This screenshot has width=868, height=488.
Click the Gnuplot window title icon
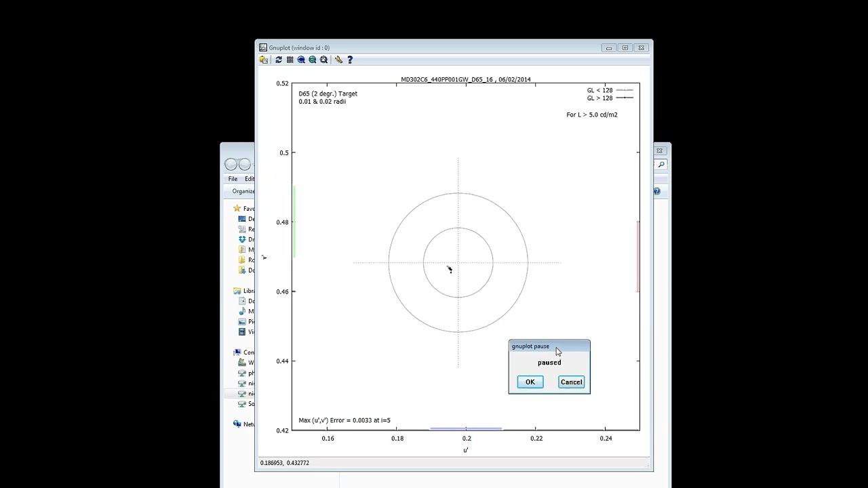(263, 47)
